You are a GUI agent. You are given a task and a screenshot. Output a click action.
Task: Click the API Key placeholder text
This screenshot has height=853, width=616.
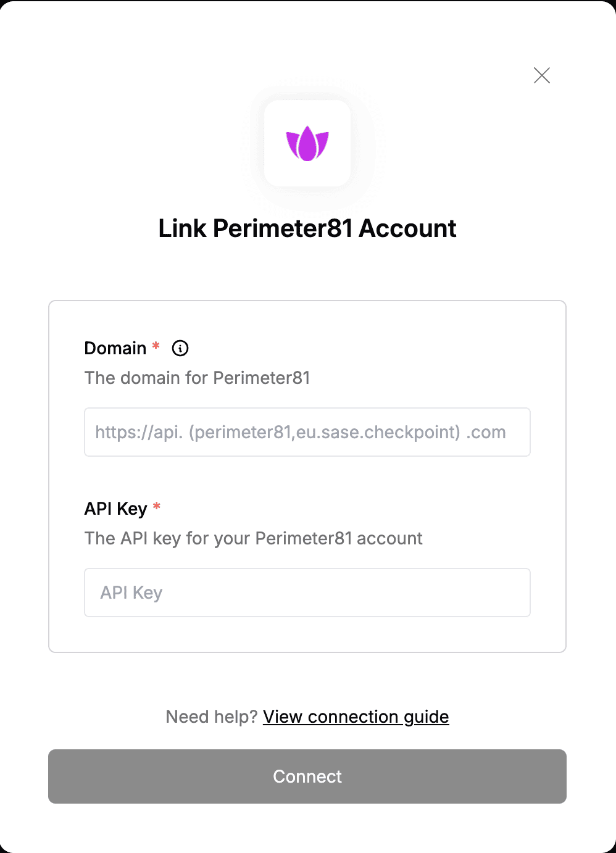point(131,593)
